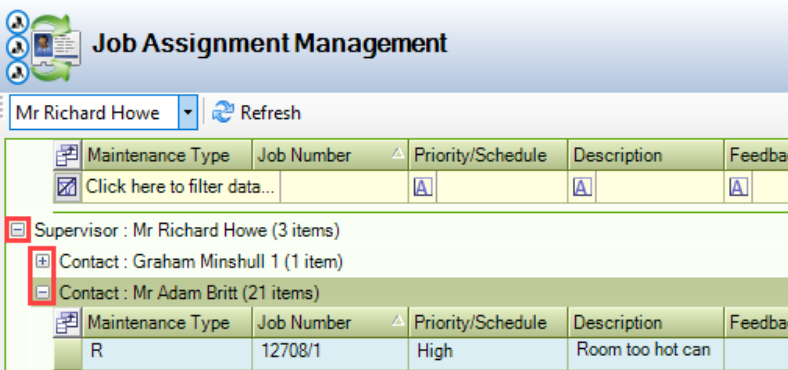Click 'Click here to filter data' field
The image size is (788, 370).
[x=181, y=188]
